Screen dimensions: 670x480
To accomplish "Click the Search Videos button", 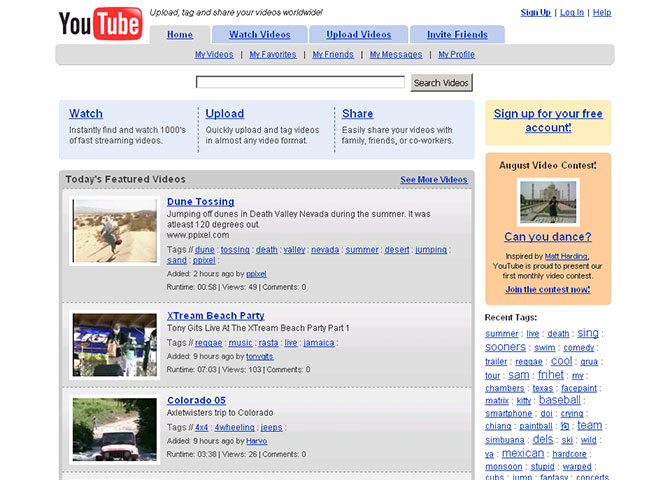I will [x=441, y=83].
